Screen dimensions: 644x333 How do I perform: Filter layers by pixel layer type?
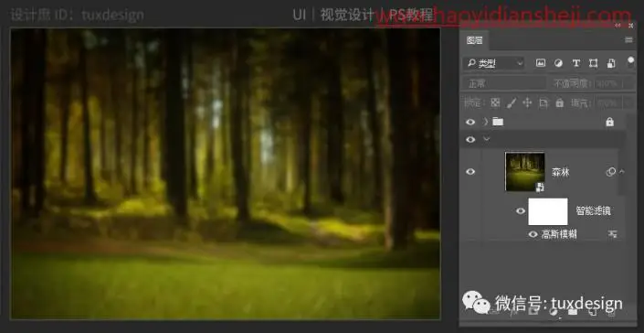click(x=541, y=63)
